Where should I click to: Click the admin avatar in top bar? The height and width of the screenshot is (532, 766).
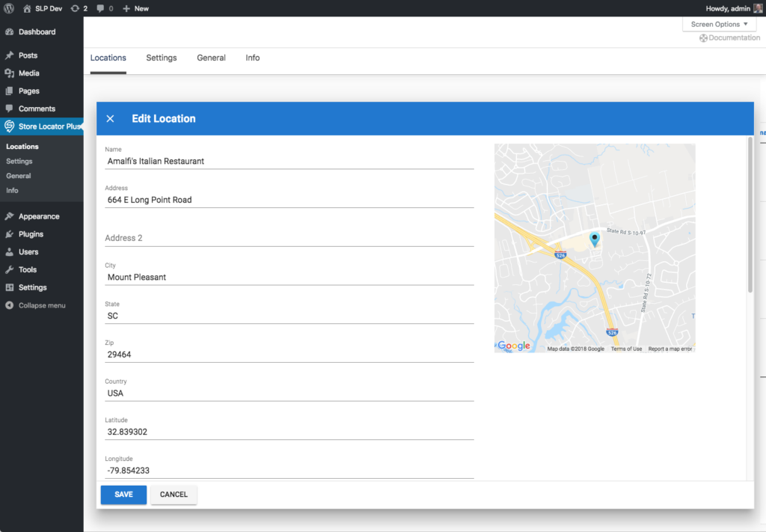click(758, 8)
